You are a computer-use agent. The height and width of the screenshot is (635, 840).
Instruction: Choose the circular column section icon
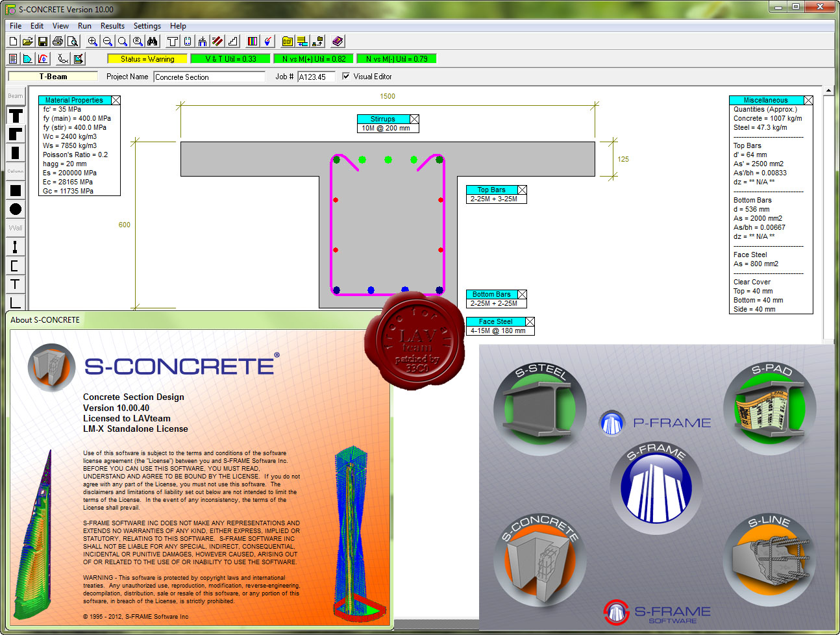pos(16,209)
